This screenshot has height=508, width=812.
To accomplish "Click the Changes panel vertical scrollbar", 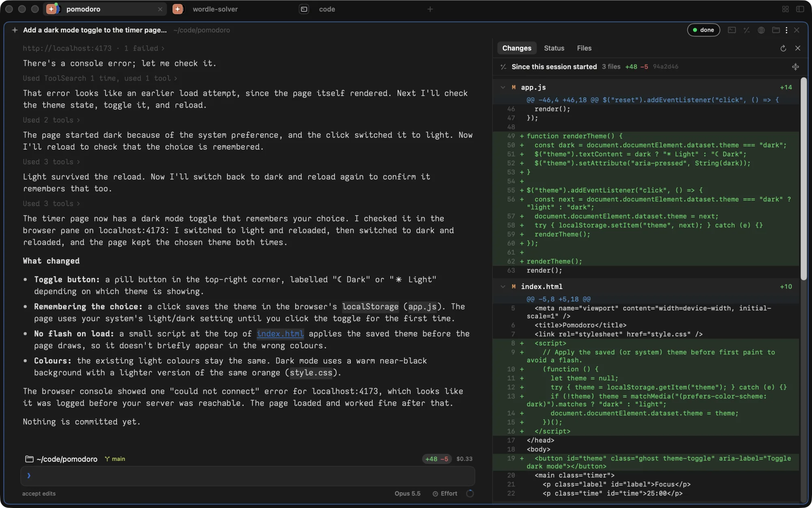I will [x=803, y=179].
